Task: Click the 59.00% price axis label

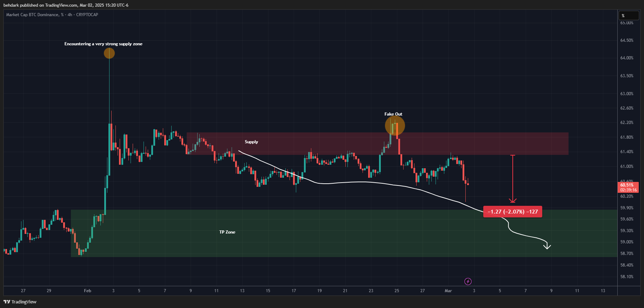Action: coord(627,242)
